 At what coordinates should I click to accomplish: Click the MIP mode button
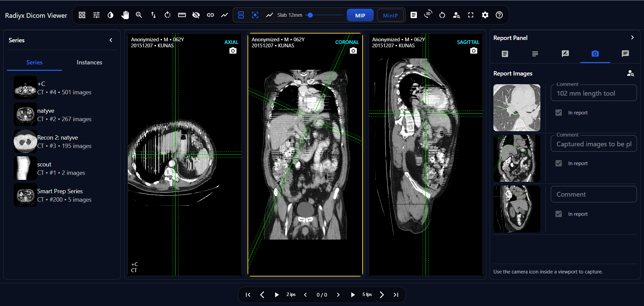pyautogui.click(x=360, y=15)
